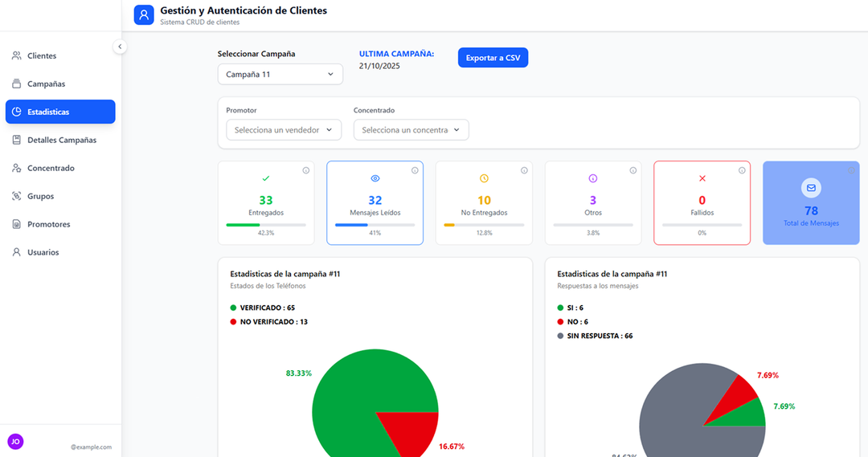Click the clock icon on No Entregados card

coord(484,178)
